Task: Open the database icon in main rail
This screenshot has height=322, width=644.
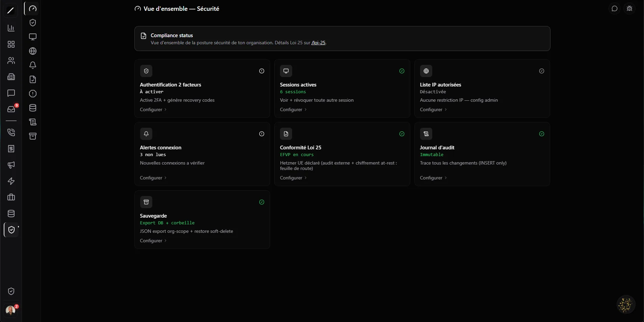Action: [x=11, y=214]
